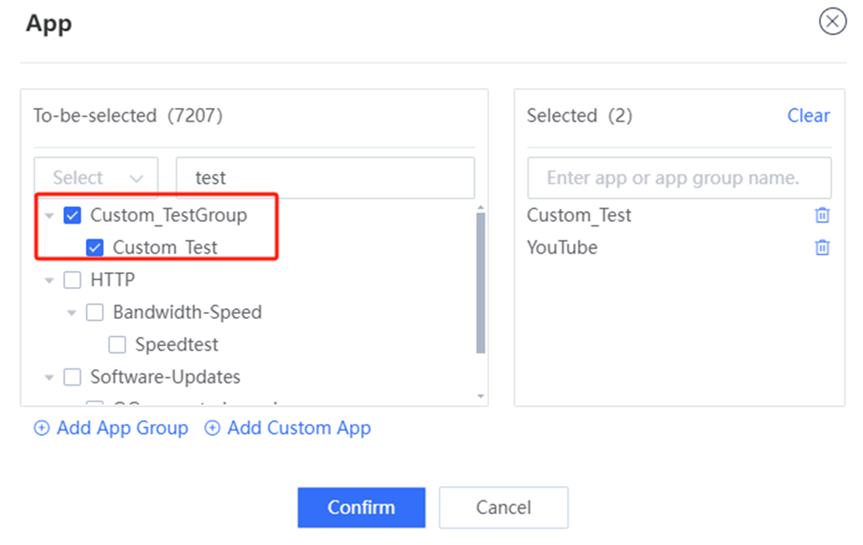The image size is (863, 545).
Task: Click the plus icon beside Add Custom App
Action: click(x=212, y=428)
